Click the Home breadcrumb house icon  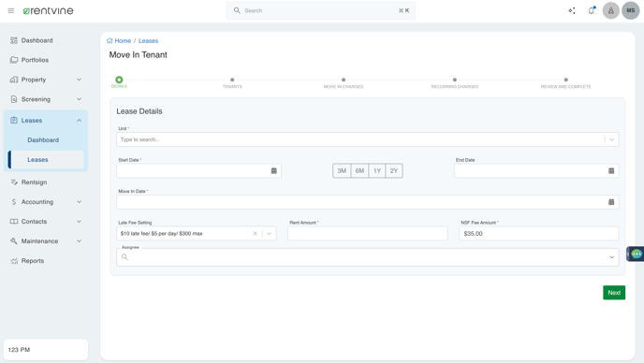tap(110, 40)
